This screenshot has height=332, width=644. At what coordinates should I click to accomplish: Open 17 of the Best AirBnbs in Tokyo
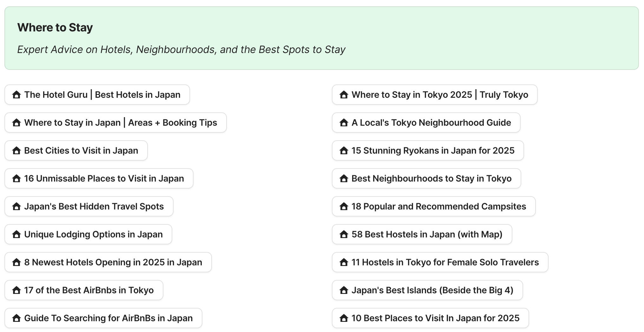tap(84, 290)
